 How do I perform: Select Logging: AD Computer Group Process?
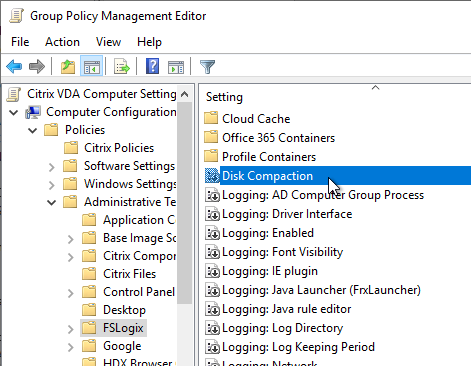coord(323,195)
